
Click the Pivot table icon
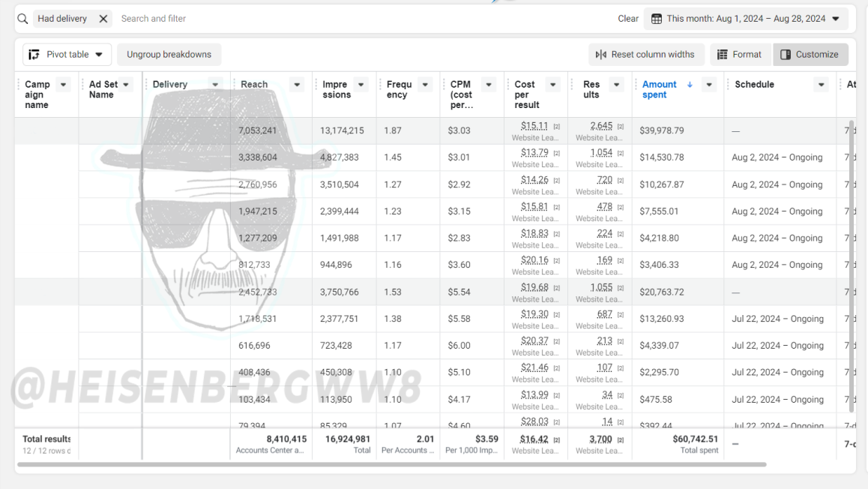[34, 54]
